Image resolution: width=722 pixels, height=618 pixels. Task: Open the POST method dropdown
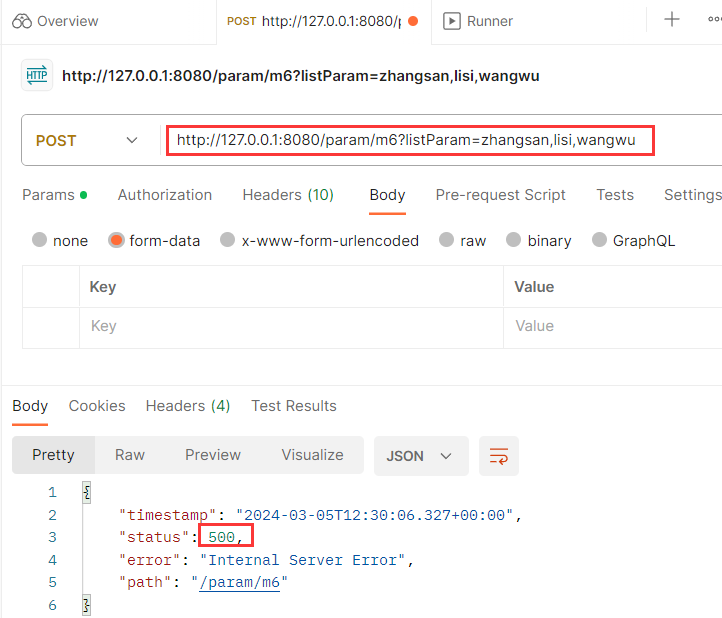point(87,140)
